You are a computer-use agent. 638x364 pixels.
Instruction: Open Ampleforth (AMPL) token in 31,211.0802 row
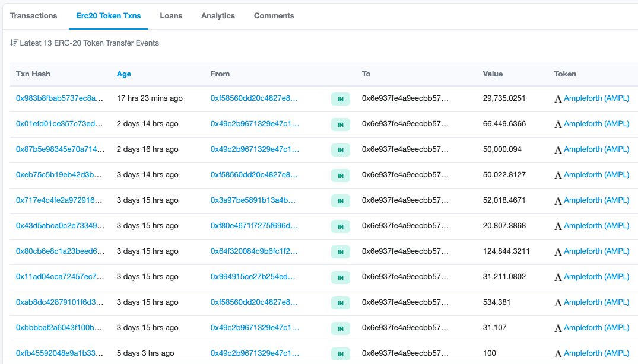596,277
